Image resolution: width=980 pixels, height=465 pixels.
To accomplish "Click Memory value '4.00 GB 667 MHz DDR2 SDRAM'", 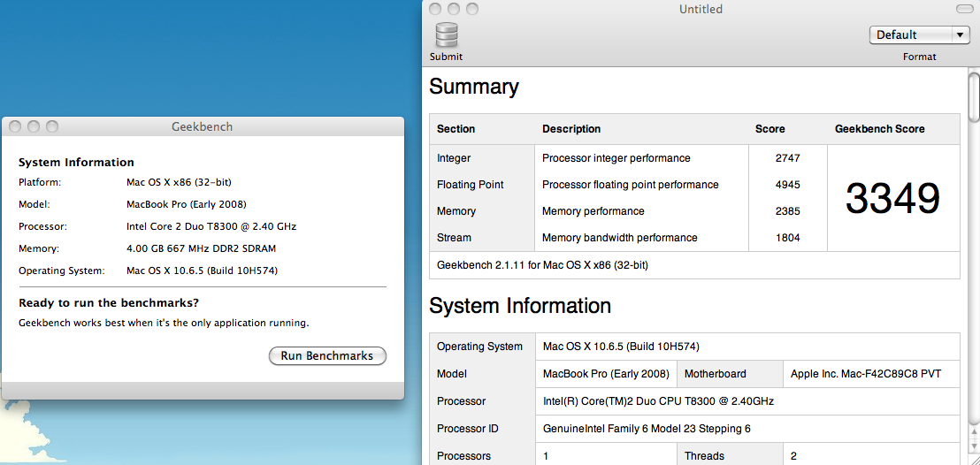I will (201, 248).
